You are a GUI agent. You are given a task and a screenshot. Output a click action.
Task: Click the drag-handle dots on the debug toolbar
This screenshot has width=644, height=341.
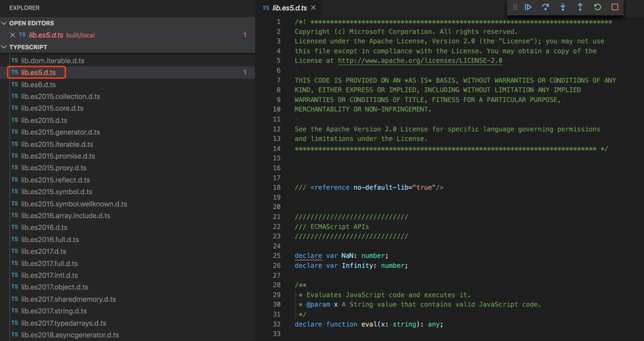(x=515, y=7)
